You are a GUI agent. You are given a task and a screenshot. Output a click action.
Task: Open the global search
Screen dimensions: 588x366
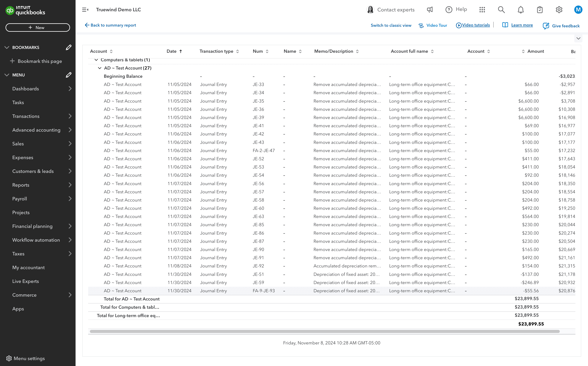click(501, 10)
